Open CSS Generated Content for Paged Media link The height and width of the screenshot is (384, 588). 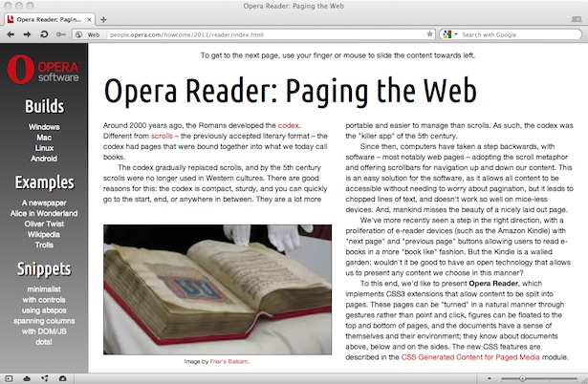[470, 357]
